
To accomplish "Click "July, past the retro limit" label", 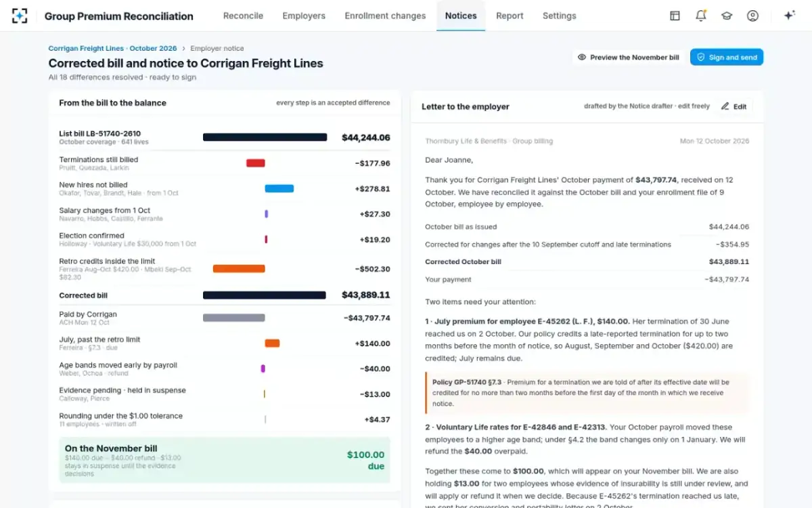I will point(99,340).
